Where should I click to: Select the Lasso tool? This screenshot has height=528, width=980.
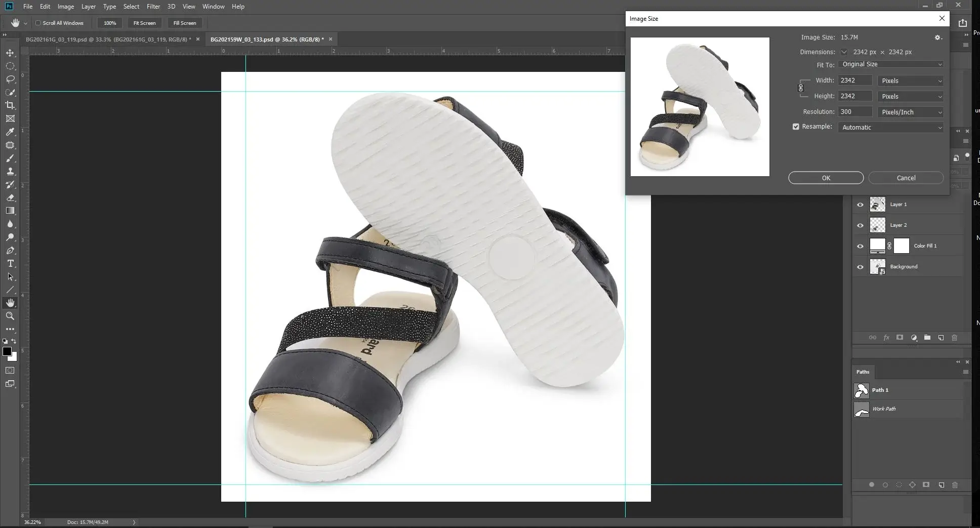pos(10,79)
